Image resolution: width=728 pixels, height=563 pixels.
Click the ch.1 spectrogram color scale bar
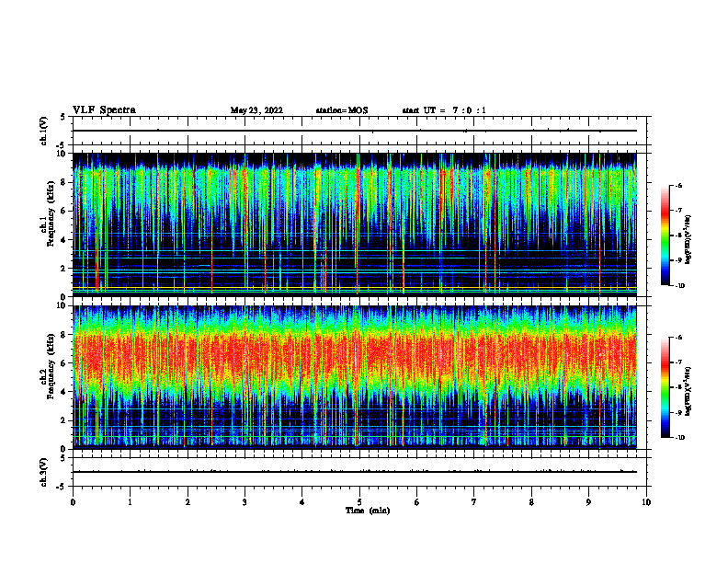665,236
